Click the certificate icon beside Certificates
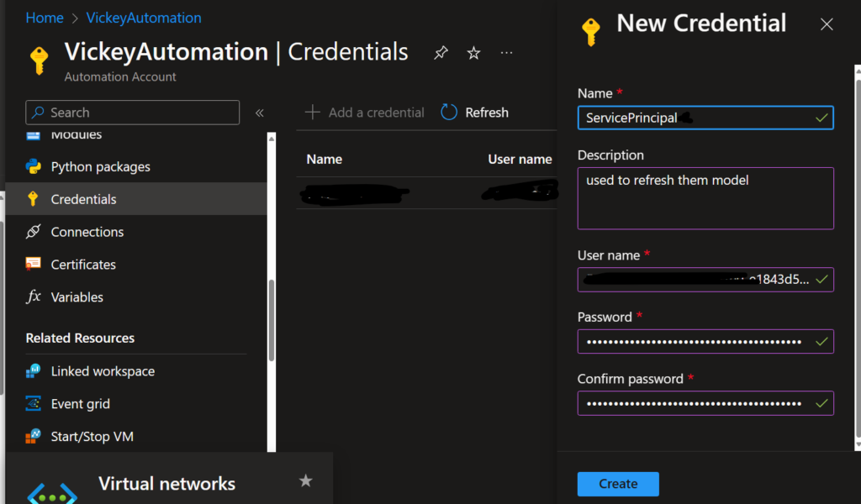The width and height of the screenshot is (861, 504). click(x=33, y=264)
